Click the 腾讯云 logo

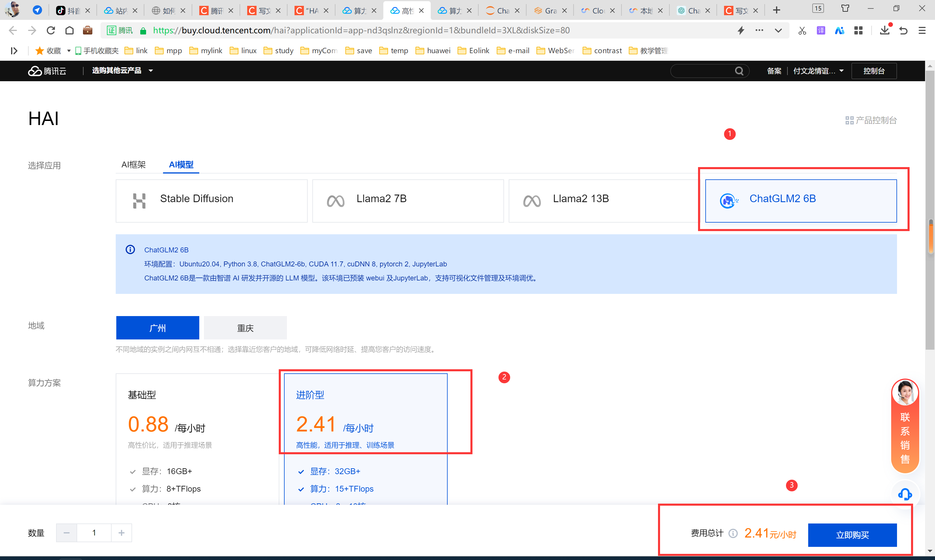click(47, 71)
